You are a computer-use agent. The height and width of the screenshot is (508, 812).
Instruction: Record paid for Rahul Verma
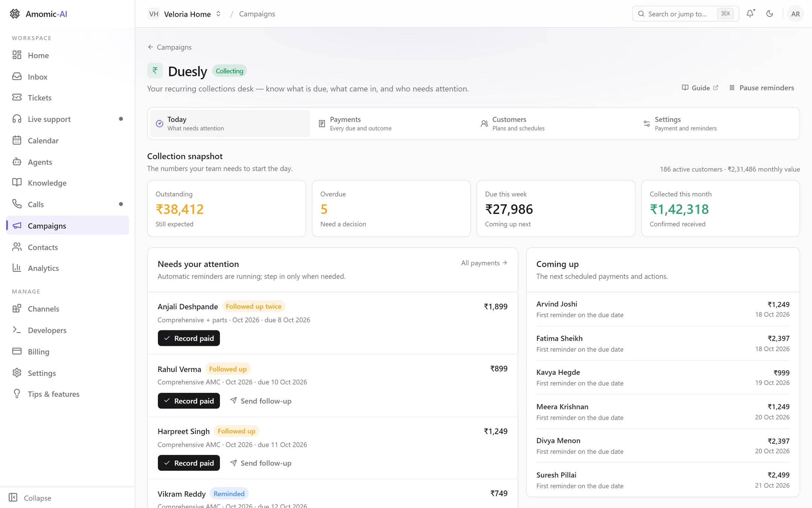[189, 401]
